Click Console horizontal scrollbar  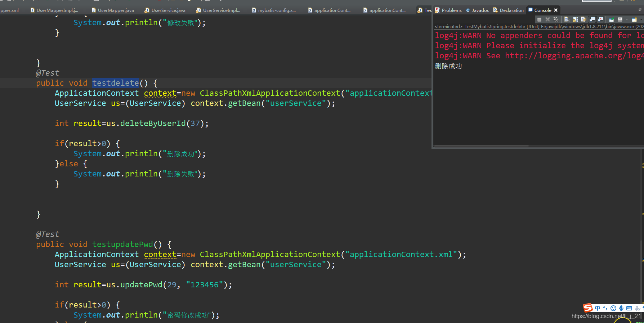(x=482, y=146)
